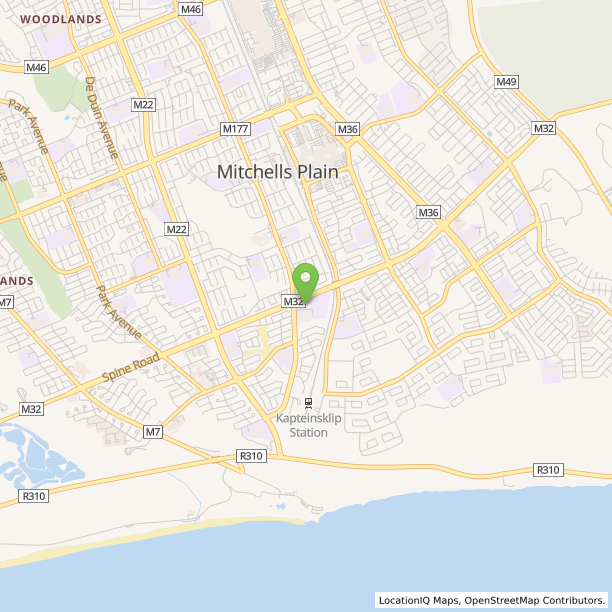
Task: Select the Spine Road street label
Action: (x=131, y=367)
